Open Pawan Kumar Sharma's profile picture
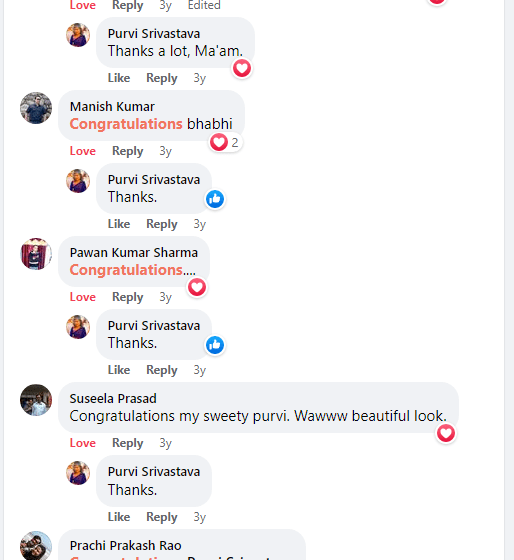Screen dimensions: 514x560 pyautogui.click(x=36, y=254)
